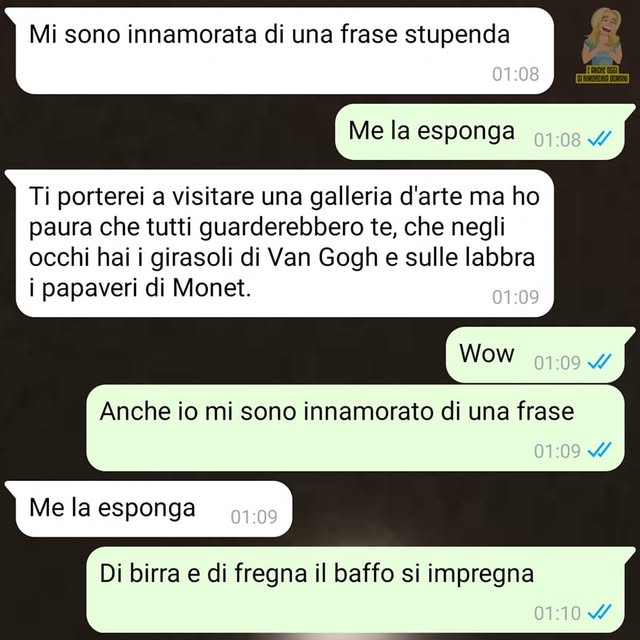Click the 01:09 time beside Wow
This screenshot has height=640, width=640.
click(557, 362)
